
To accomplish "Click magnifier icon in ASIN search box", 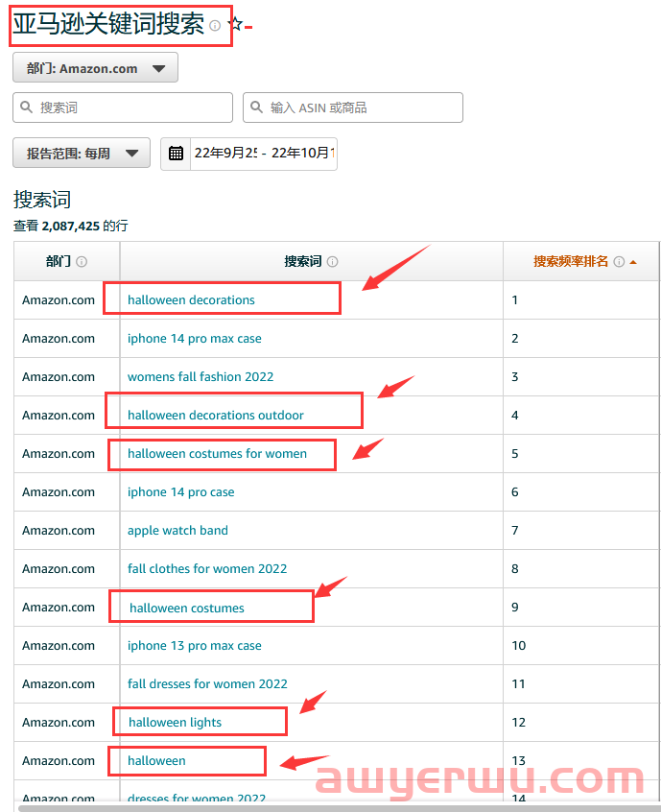I will tap(256, 107).
